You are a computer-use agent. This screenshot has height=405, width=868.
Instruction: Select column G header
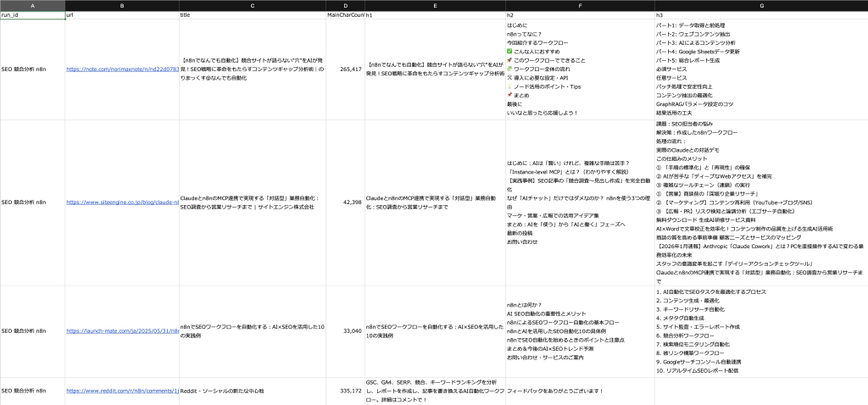pos(761,6)
